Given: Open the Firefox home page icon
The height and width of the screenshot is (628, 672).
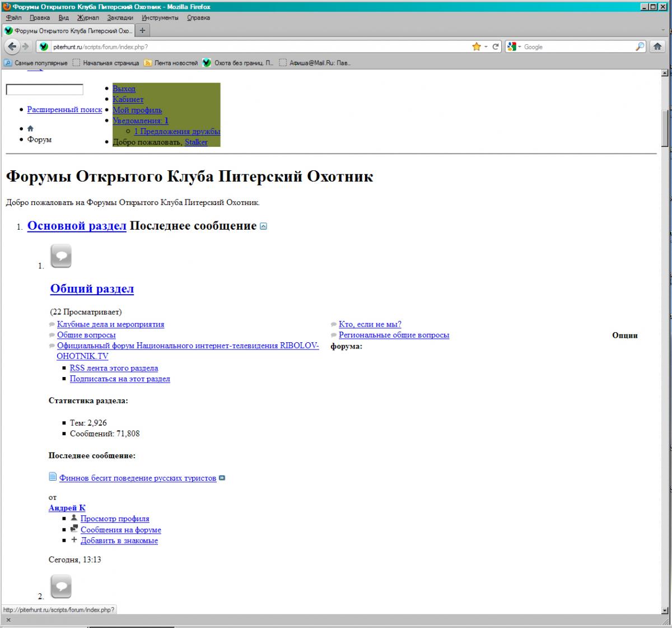Looking at the screenshot, I should point(657,47).
